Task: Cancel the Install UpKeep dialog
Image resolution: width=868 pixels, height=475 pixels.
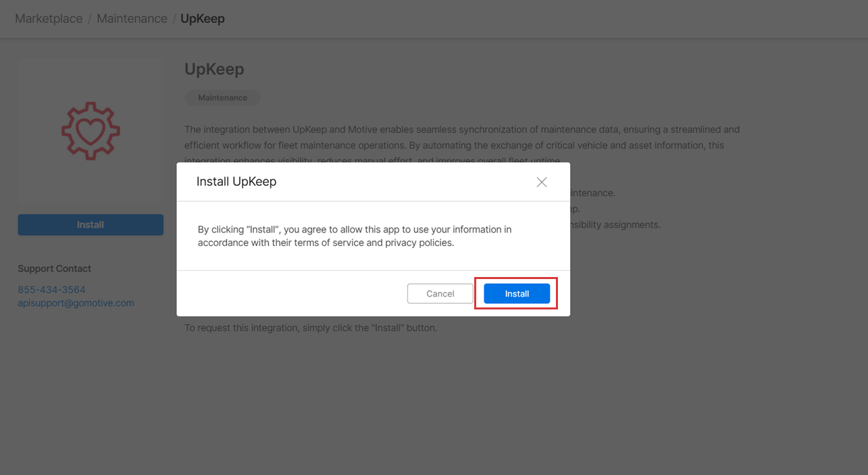Action: [440, 293]
